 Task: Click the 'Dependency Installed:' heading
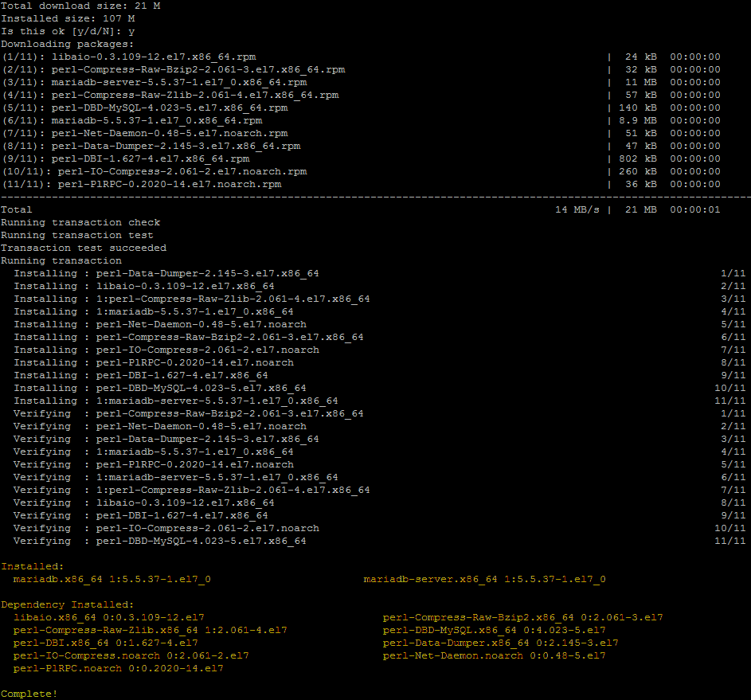point(68,604)
